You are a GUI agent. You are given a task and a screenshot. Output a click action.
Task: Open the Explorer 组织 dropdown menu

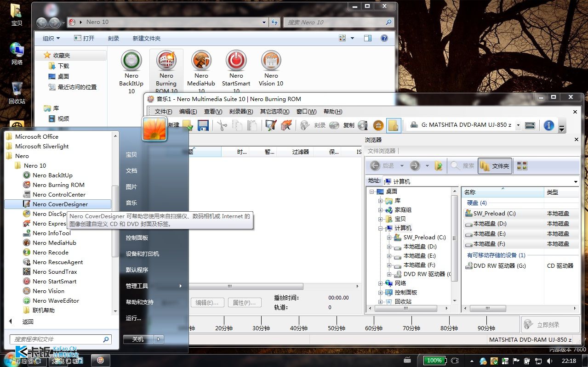[x=51, y=39]
